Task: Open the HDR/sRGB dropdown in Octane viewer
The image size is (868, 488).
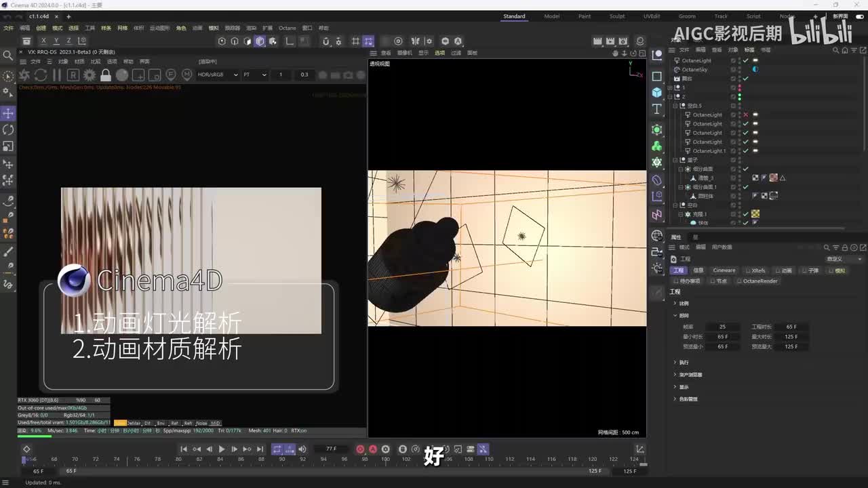Action: (218, 75)
